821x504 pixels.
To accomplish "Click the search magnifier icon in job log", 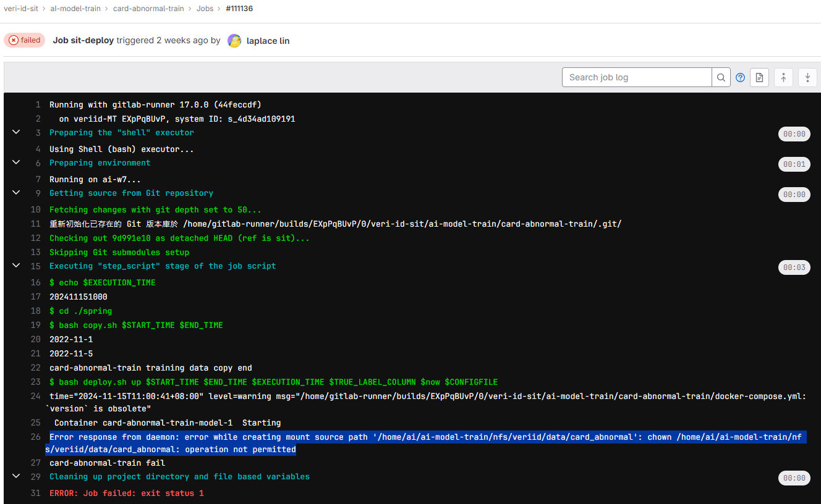I will [721, 77].
